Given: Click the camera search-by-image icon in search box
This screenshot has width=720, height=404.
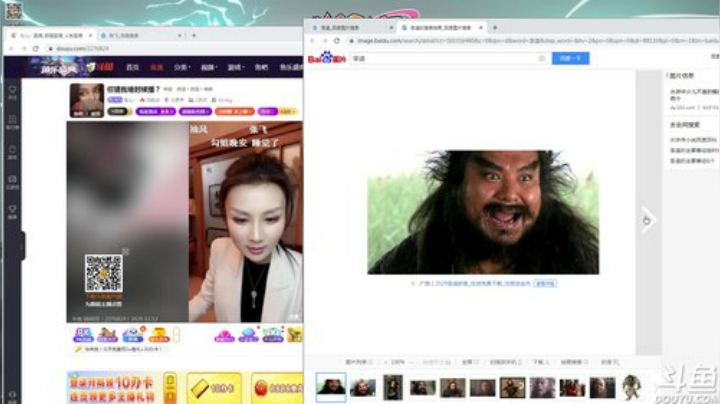Looking at the screenshot, I should pos(542,58).
